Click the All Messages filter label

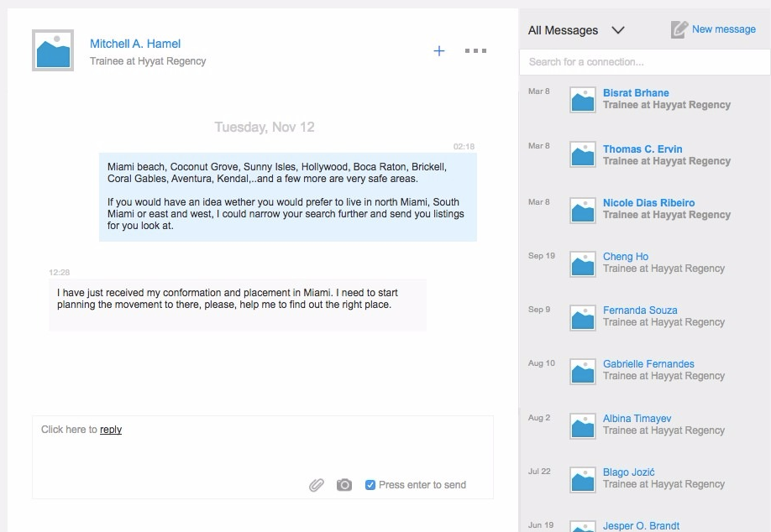coord(563,30)
